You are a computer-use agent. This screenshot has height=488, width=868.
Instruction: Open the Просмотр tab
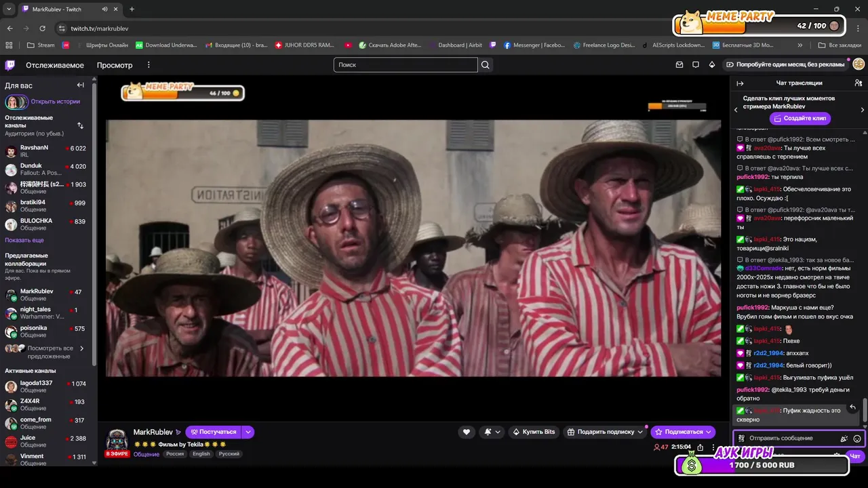point(115,65)
